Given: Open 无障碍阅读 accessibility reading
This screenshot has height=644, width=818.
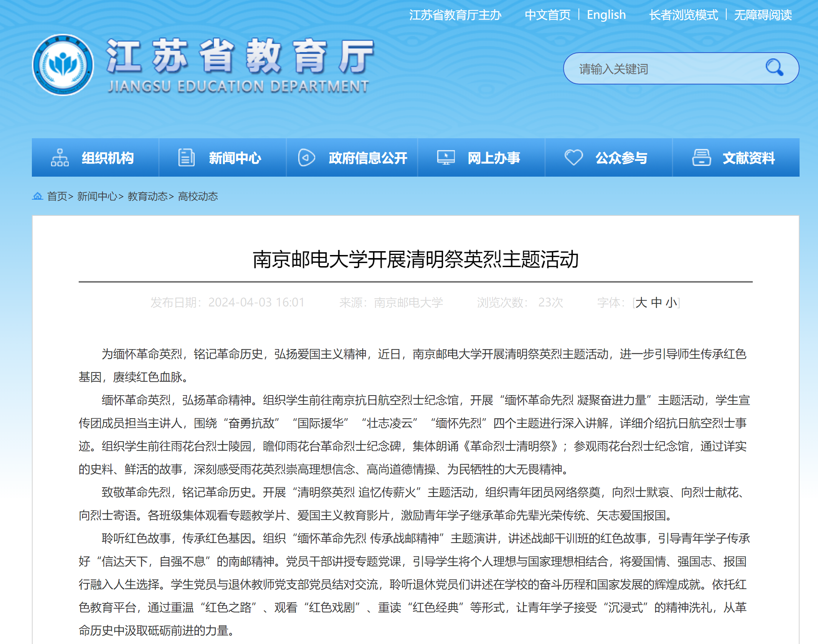Looking at the screenshot, I should point(763,15).
